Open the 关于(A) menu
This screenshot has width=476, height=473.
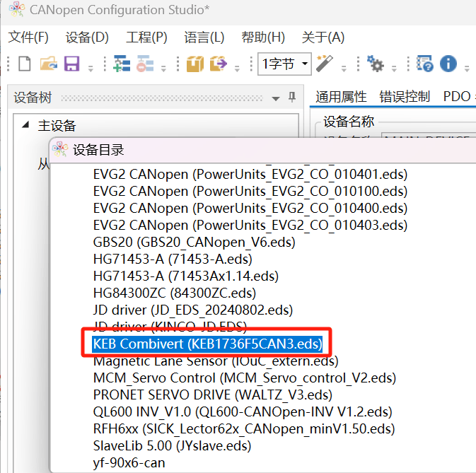323,37
